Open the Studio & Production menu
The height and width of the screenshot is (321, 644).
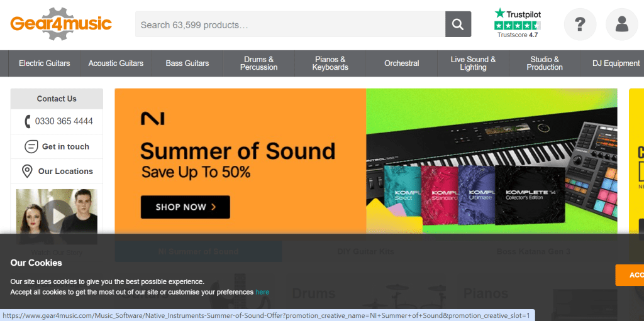545,63
